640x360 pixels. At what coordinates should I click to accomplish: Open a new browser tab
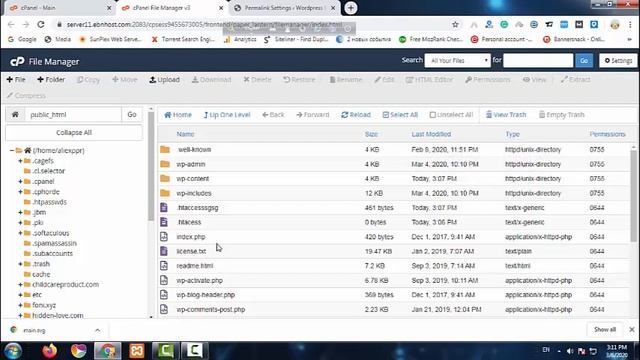point(350,8)
